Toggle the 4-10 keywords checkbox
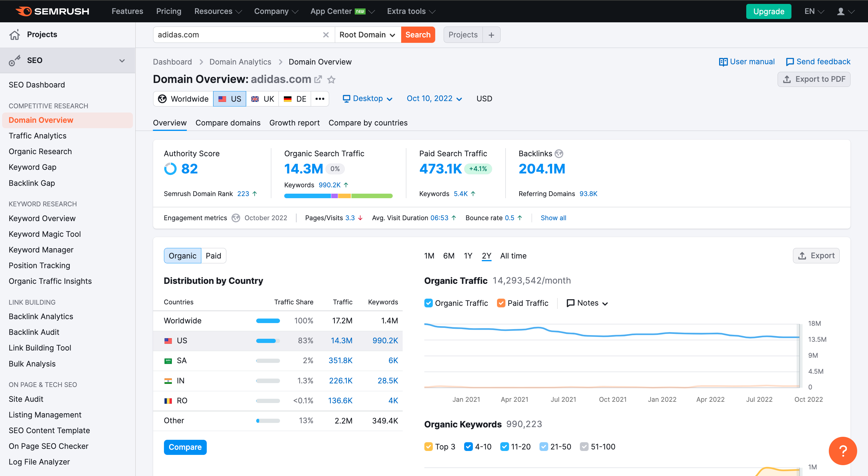Image resolution: width=868 pixels, height=476 pixels. point(468,447)
